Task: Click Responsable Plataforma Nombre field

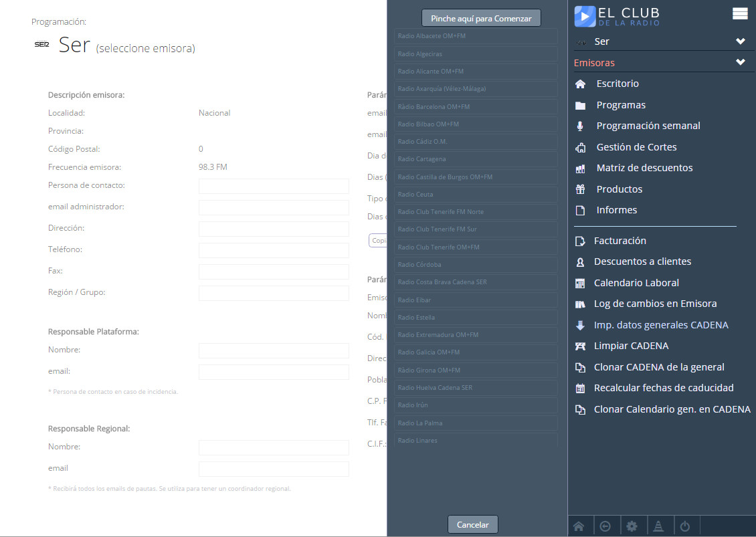Action: [274, 350]
